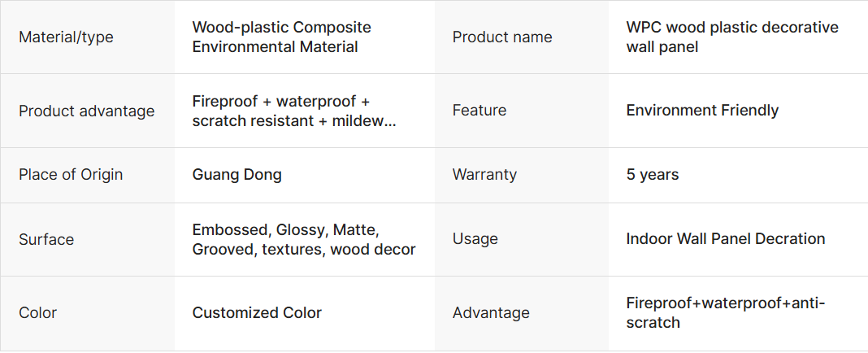Click the Surface label cell
This screenshot has width=868, height=353.
(46, 240)
